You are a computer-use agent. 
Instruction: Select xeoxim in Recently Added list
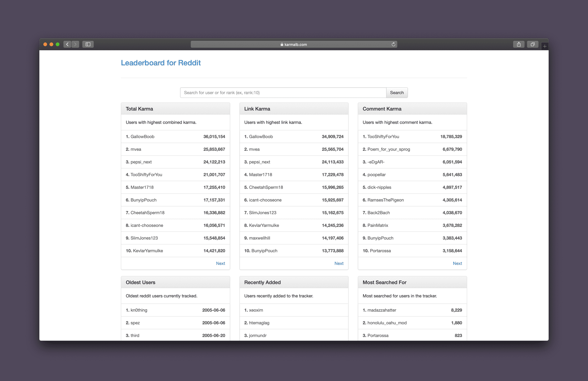[x=256, y=310]
